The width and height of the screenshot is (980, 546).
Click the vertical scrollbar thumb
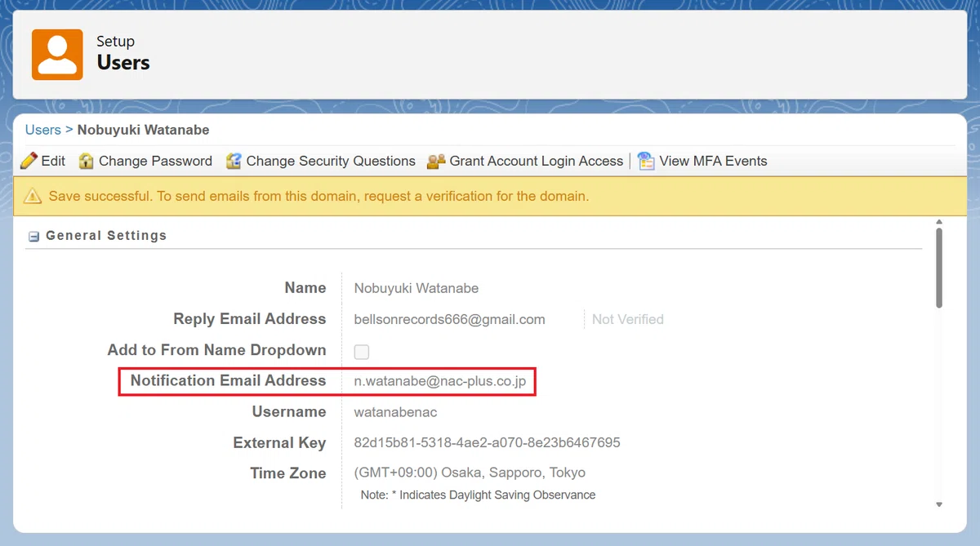coord(939,268)
